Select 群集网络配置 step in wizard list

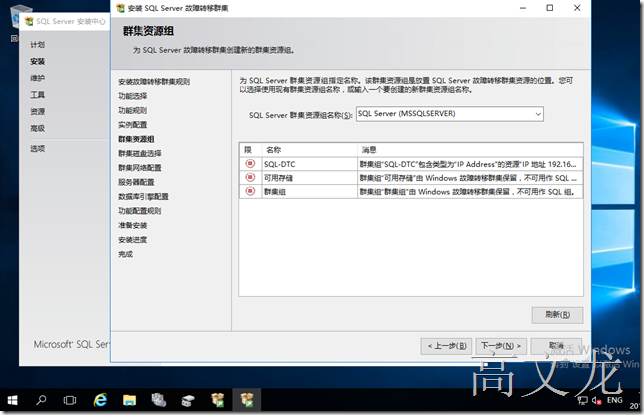(x=140, y=168)
